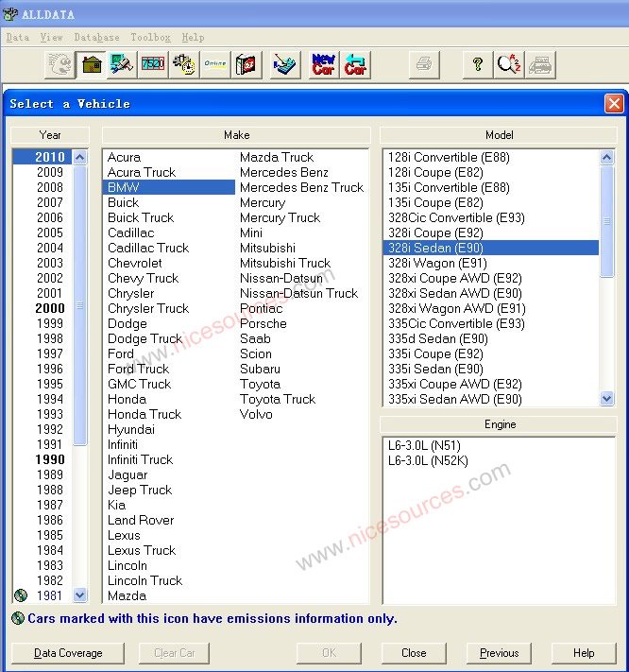Open the Toolbox menu
This screenshot has width=629, height=672.
pyautogui.click(x=150, y=37)
